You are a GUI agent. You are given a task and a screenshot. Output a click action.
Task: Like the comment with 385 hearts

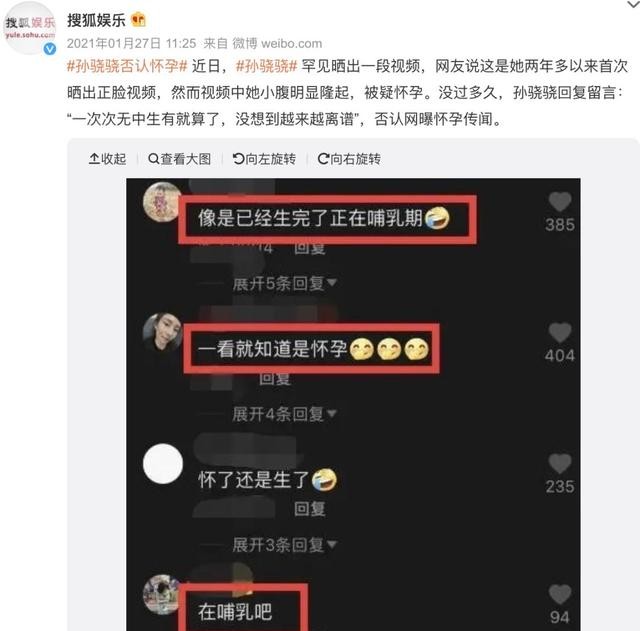point(560,202)
